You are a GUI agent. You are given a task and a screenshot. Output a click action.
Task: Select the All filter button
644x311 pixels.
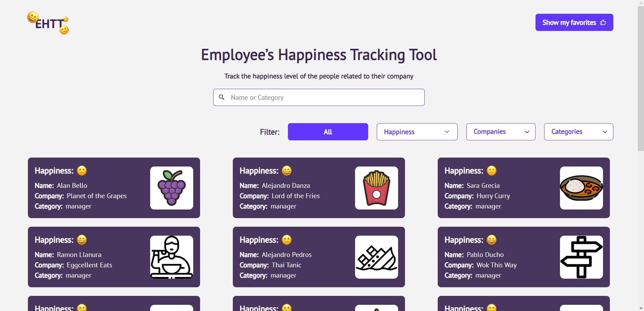(328, 132)
